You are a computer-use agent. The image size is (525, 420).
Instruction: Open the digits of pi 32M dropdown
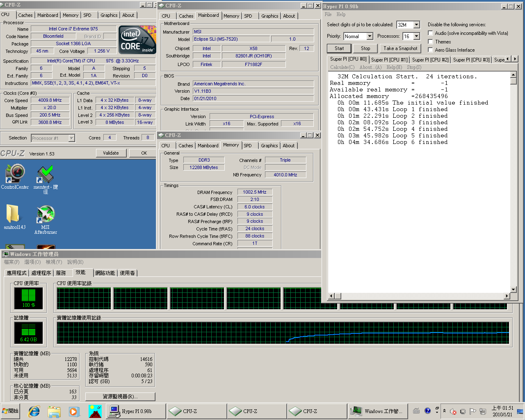[417, 25]
